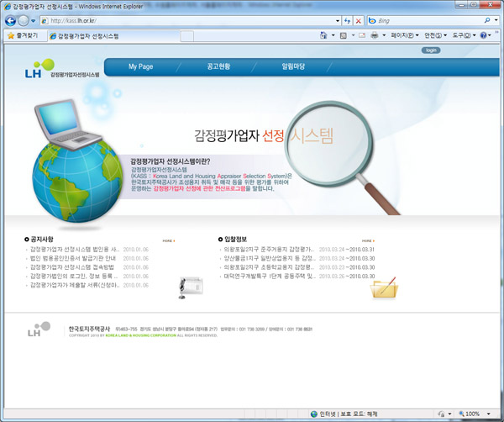Click the address bar showing kass.lh.or.kr
Image resolution: width=504 pixels, height=422 pixels.
[190, 21]
